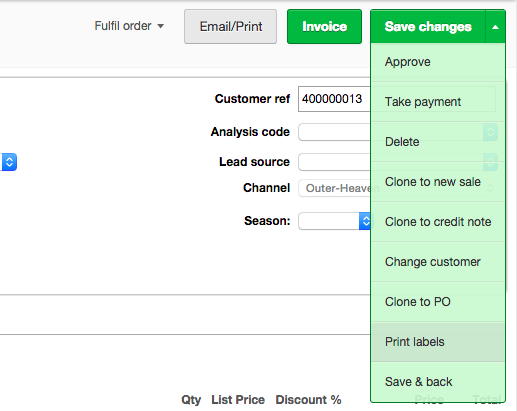Image resolution: width=517 pixels, height=411 pixels.
Task: Open the Season dropdown
Action: click(x=334, y=221)
